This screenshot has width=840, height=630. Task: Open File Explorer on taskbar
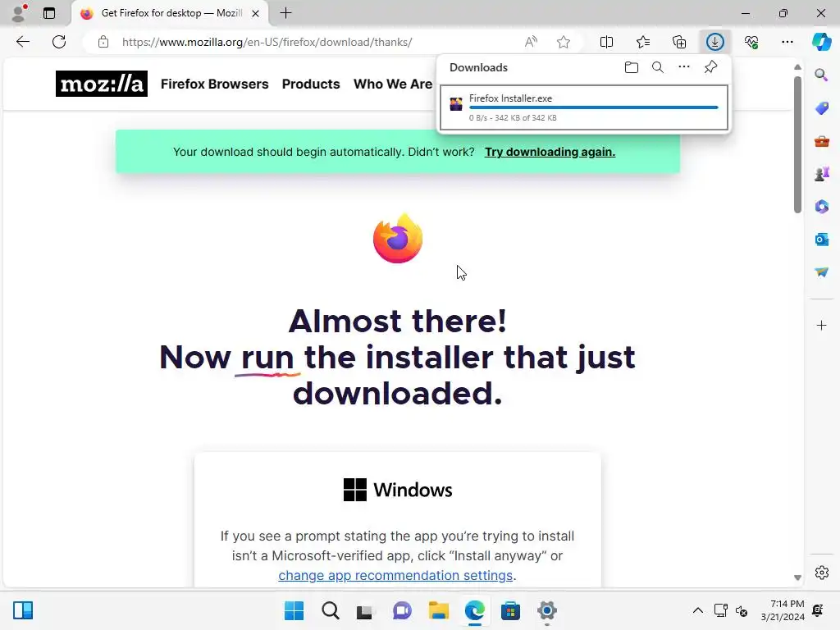pos(439,610)
